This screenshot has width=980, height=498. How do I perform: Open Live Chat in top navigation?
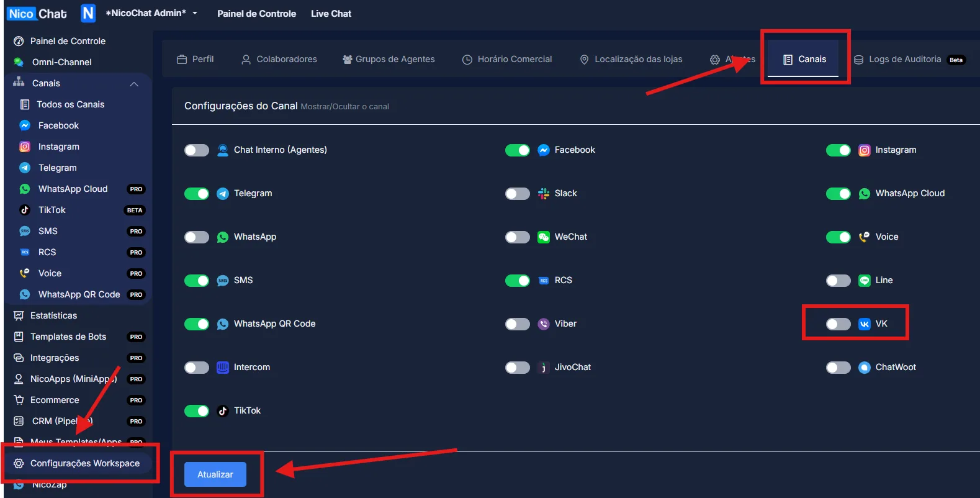pos(331,14)
